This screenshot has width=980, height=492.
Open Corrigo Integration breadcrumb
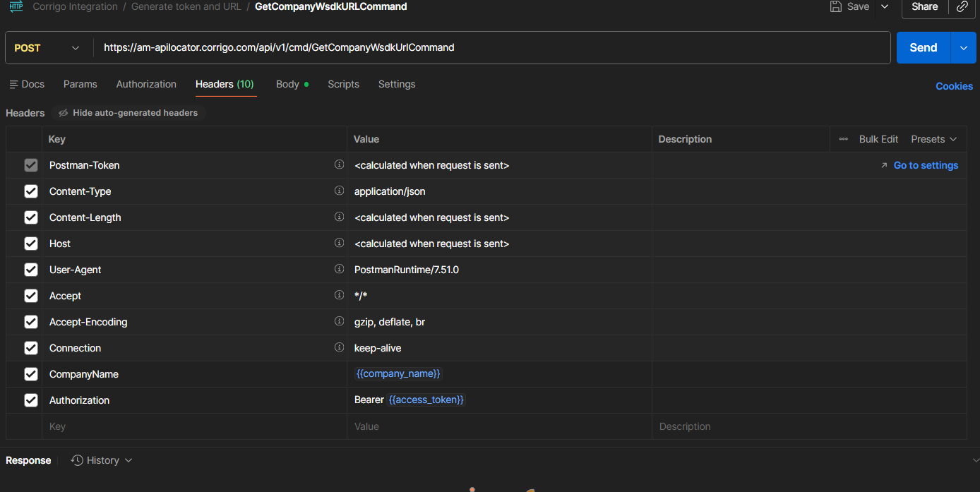[76, 6]
